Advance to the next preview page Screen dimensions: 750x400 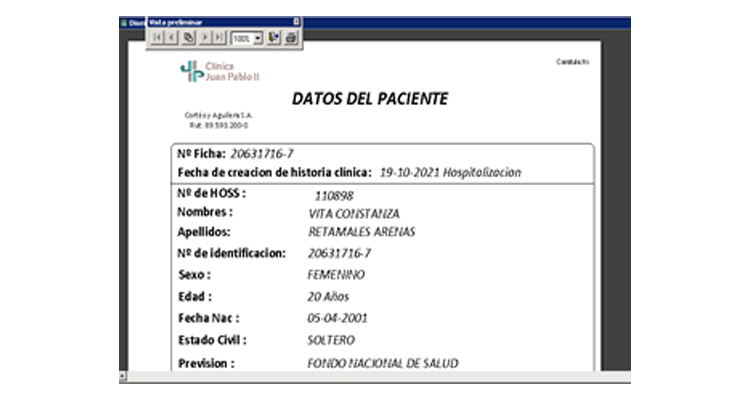[x=205, y=38]
